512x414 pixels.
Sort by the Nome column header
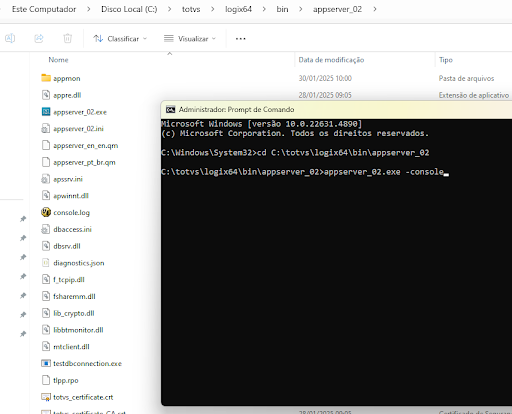coord(58,60)
